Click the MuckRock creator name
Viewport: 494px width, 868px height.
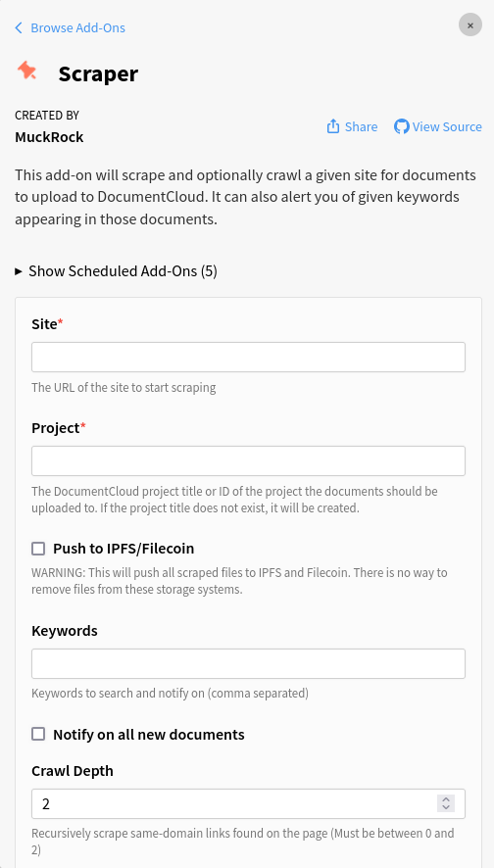pos(49,137)
